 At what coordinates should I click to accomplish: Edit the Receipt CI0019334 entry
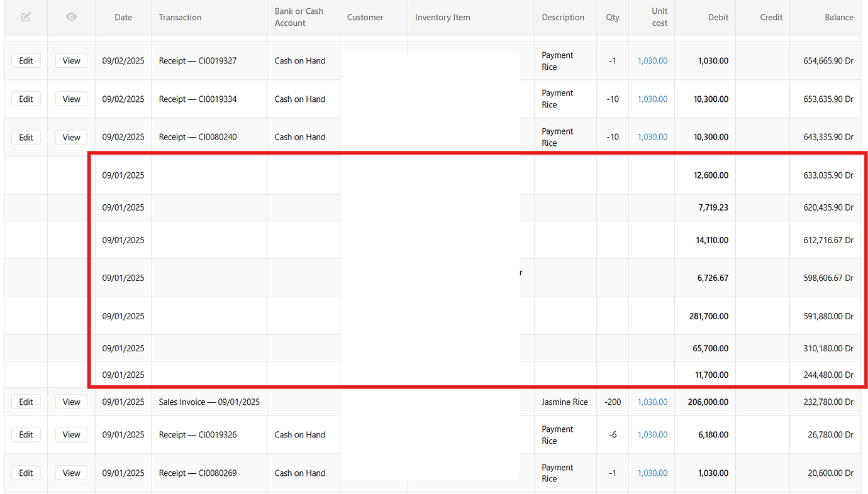26,99
